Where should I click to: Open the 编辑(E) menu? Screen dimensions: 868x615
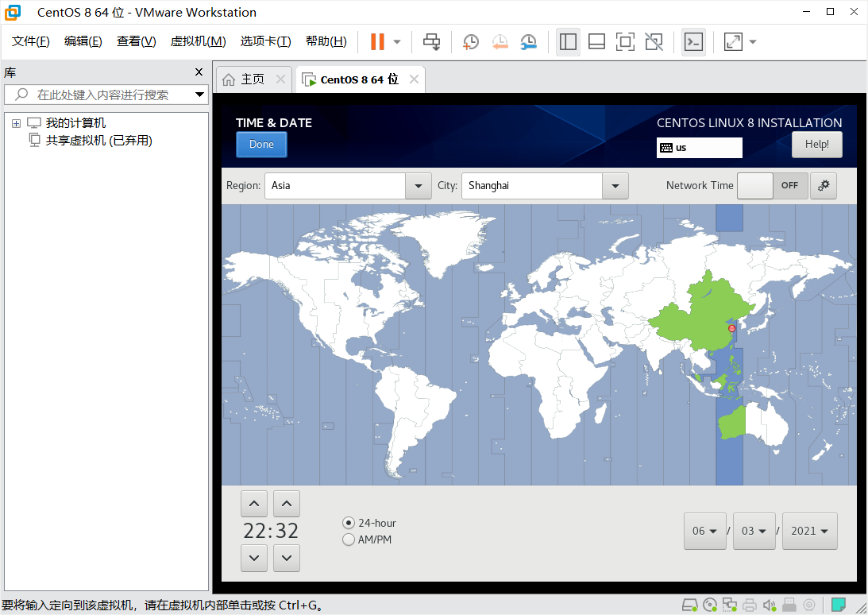(83, 41)
